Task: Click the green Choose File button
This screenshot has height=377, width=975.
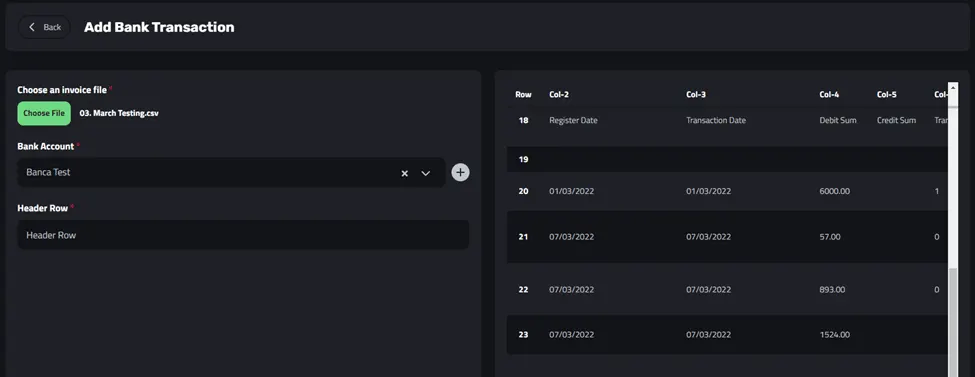Action: (44, 113)
